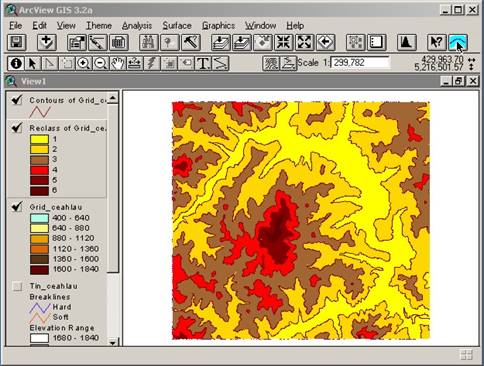
Task: Click the Grid_ceahlau theme title
Action: tap(56, 207)
